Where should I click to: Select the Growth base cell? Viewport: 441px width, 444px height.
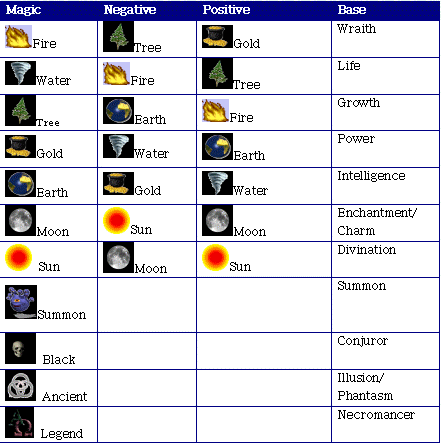(385, 113)
